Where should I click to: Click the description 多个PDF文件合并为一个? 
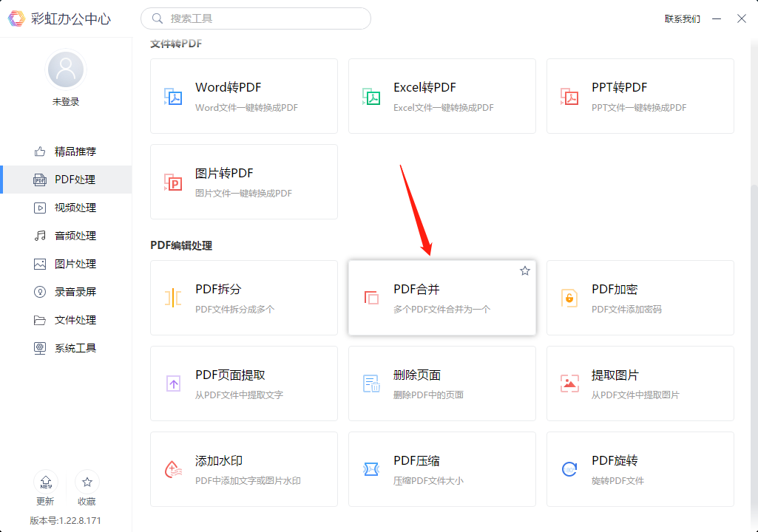coord(441,310)
